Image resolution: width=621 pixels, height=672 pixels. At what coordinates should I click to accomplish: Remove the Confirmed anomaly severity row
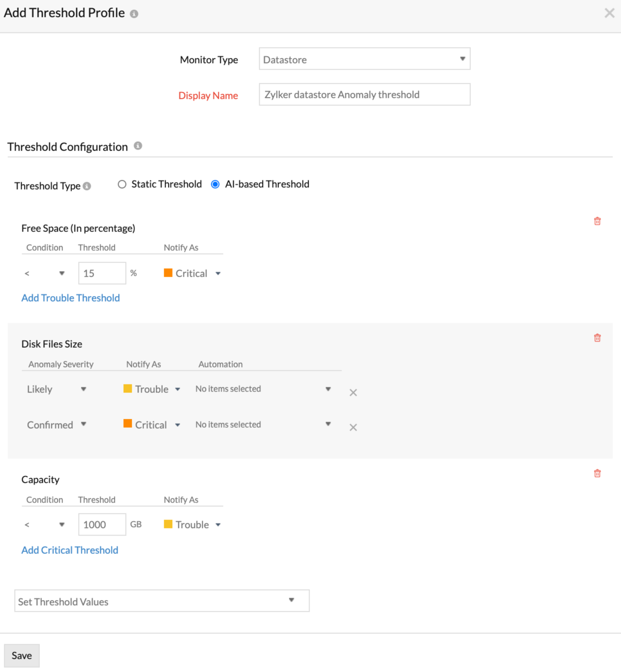pos(353,427)
